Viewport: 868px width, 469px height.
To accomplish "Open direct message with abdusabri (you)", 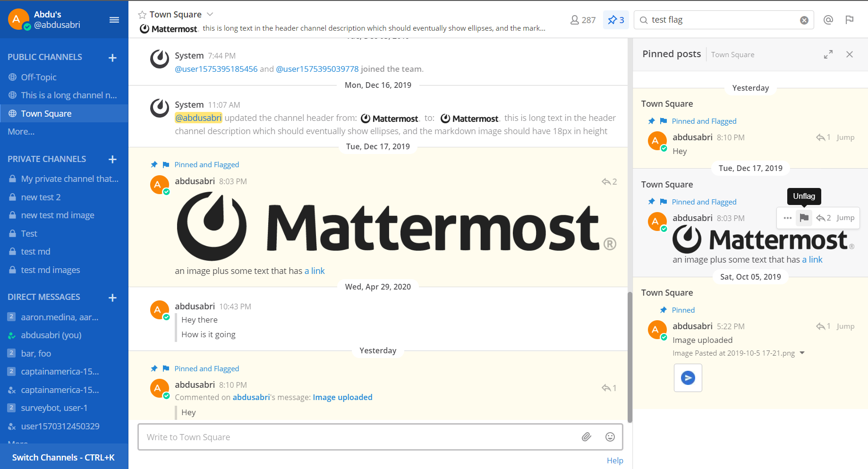I will (64, 335).
